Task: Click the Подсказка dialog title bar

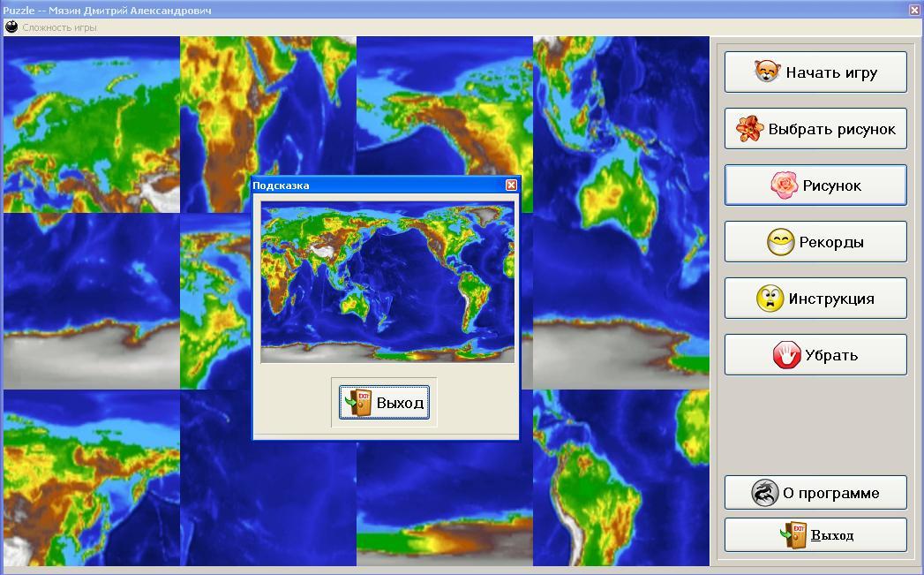Action: tap(379, 185)
